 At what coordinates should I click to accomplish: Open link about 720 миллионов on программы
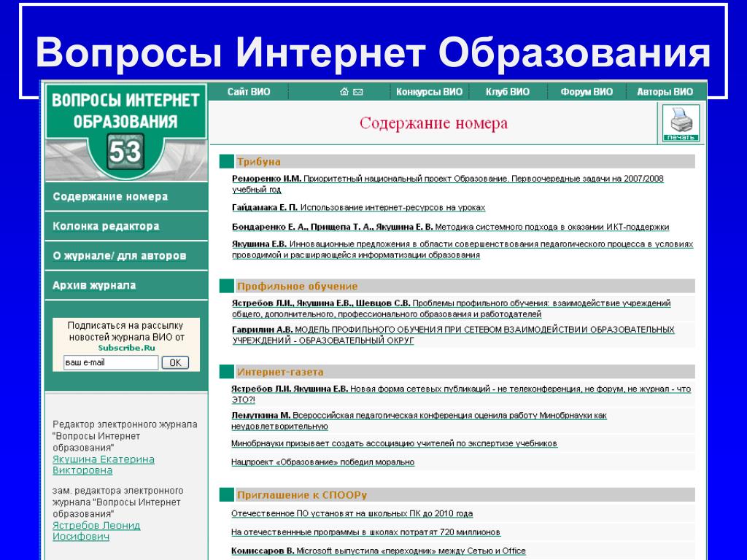(x=366, y=532)
